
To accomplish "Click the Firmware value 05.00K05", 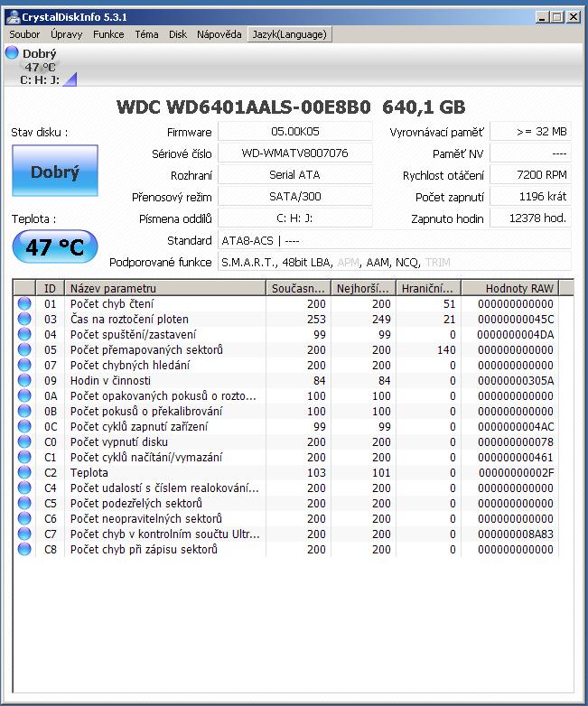I will coord(295,132).
